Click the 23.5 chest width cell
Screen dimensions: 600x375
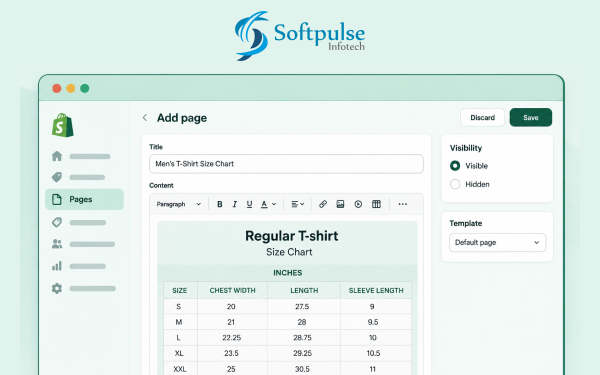point(232,353)
